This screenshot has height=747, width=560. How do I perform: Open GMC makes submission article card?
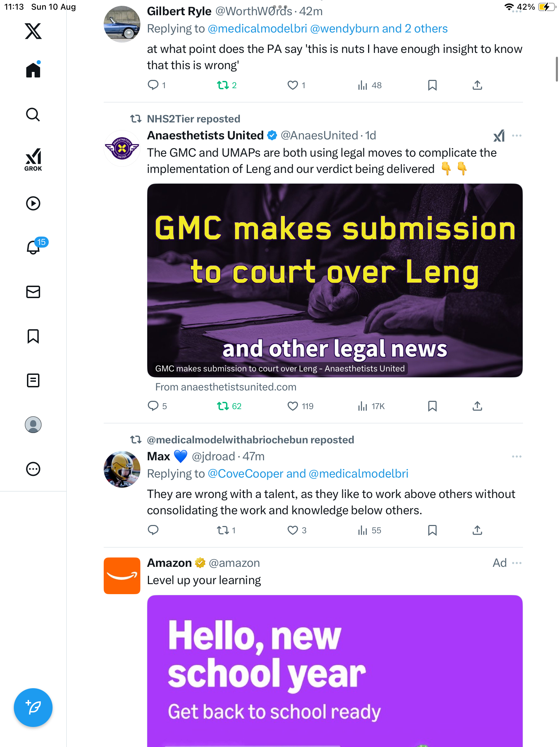(x=335, y=280)
